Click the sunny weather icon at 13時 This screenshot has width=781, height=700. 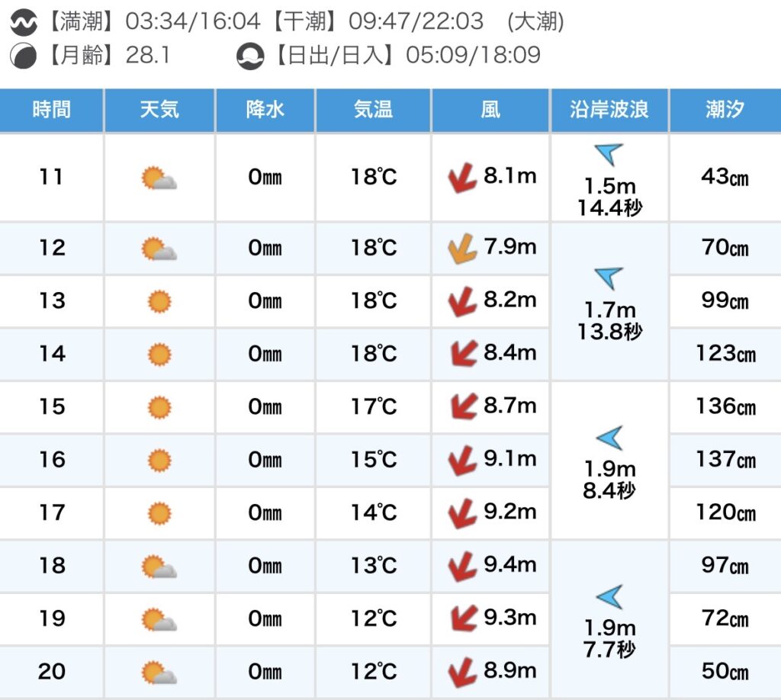coord(159,301)
